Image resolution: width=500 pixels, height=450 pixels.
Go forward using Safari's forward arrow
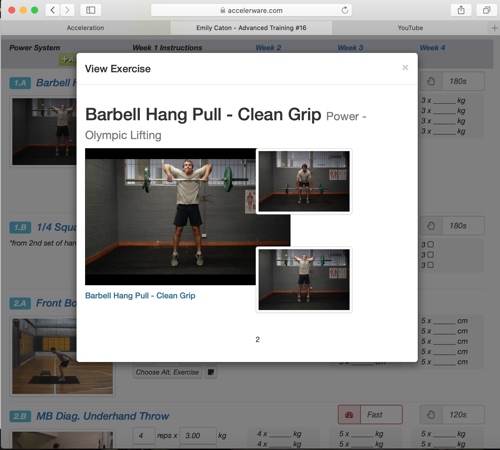click(67, 10)
